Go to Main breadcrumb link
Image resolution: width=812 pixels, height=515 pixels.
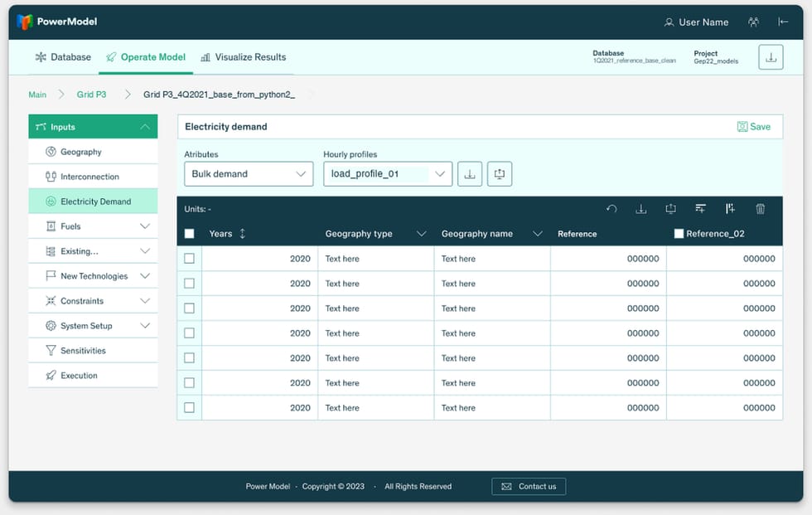pyautogui.click(x=37, y=95)
